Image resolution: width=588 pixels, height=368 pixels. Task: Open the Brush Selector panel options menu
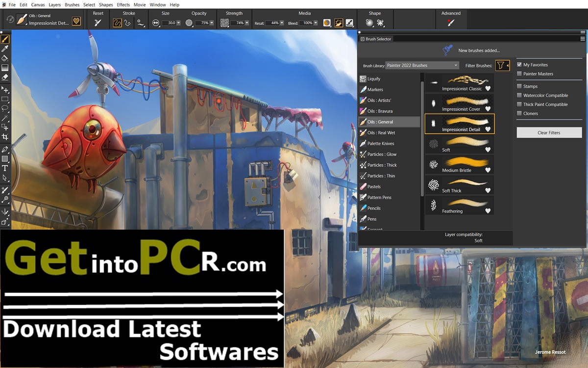(583, 39)
